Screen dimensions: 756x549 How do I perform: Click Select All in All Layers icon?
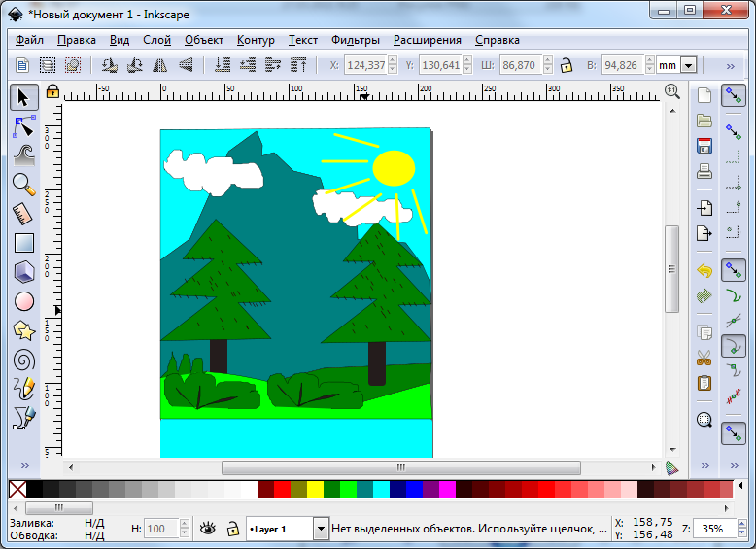pyautogui.click(x=48, y=65)
